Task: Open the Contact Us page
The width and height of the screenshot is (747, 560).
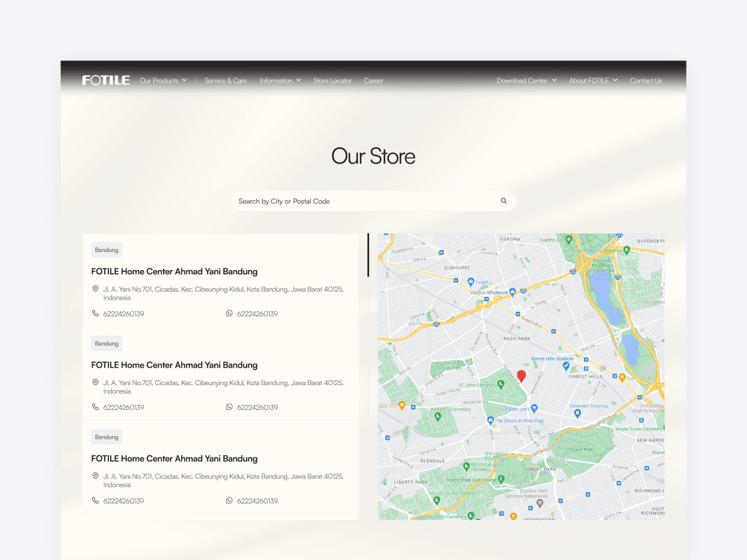Action: point(646,80)
